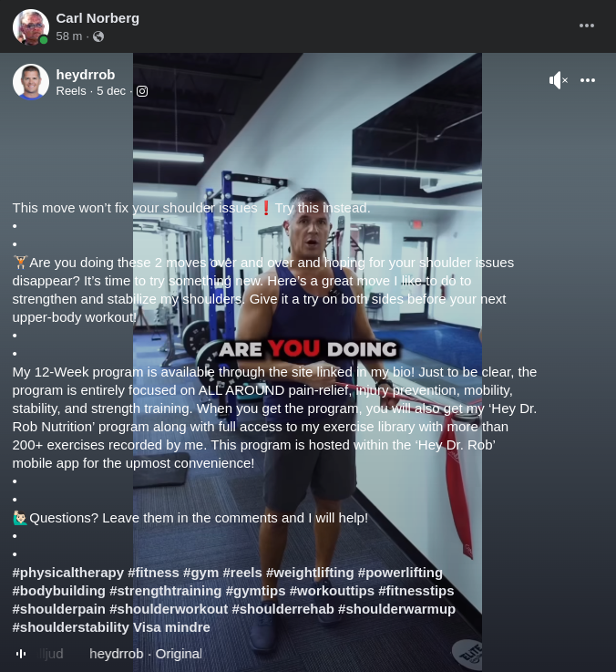The image size is (616, 672).
Task: Open post options menu for Carl Norberg's post
Action: [x=587, y=26]
